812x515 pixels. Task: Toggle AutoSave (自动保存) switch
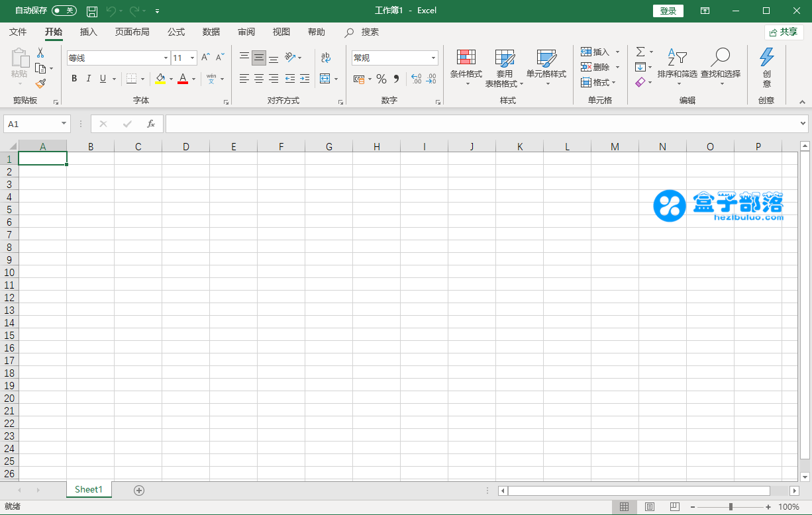click(x=64, y=11)
